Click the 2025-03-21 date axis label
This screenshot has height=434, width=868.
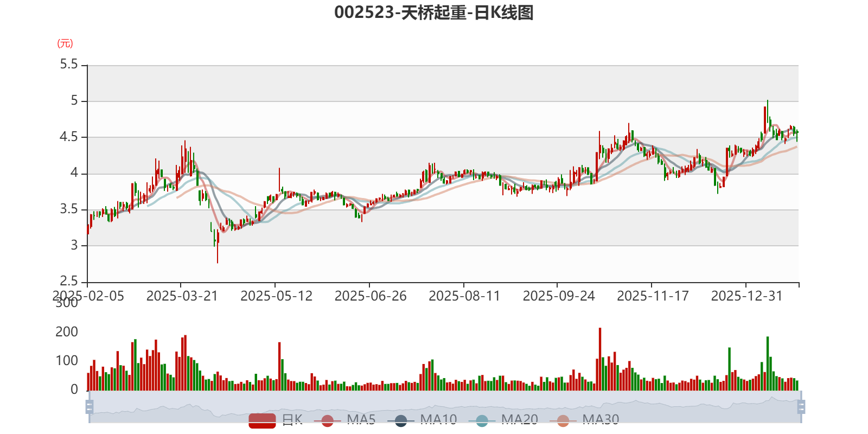click(x=182, y=296)
